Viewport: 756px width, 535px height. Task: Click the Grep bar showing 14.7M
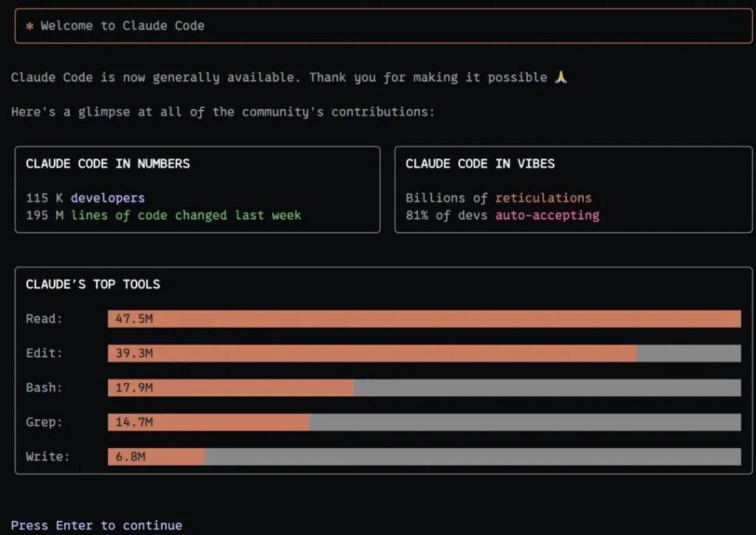tap(208, 422)
